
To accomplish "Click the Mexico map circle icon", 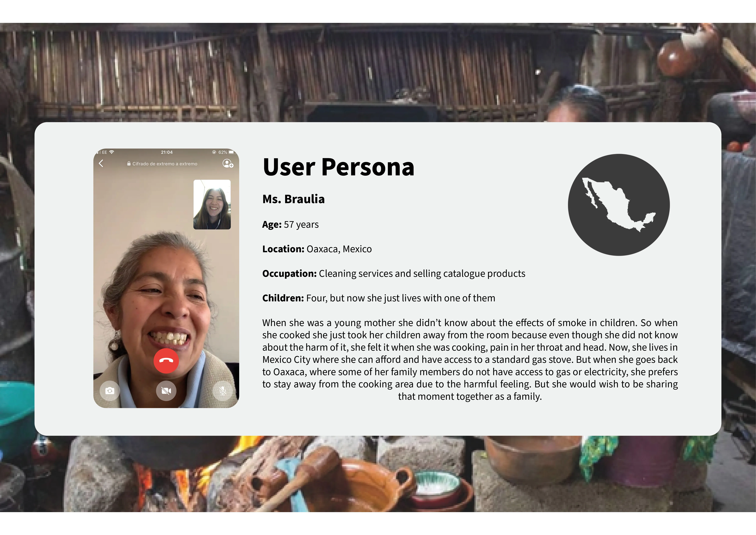I will point(619,205).
